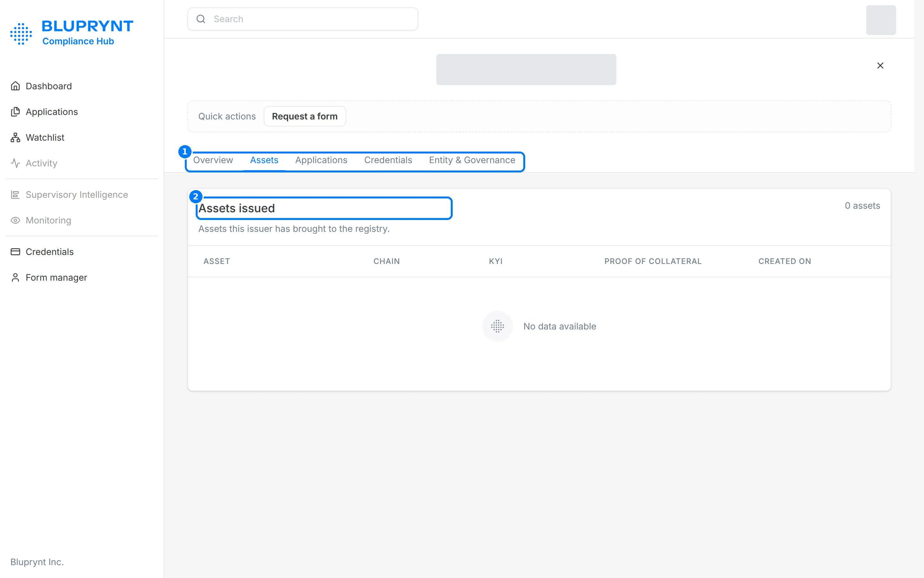Click the Assets issued heading
Viewport: 924px width, 578px height.
(x=236, y=208)
